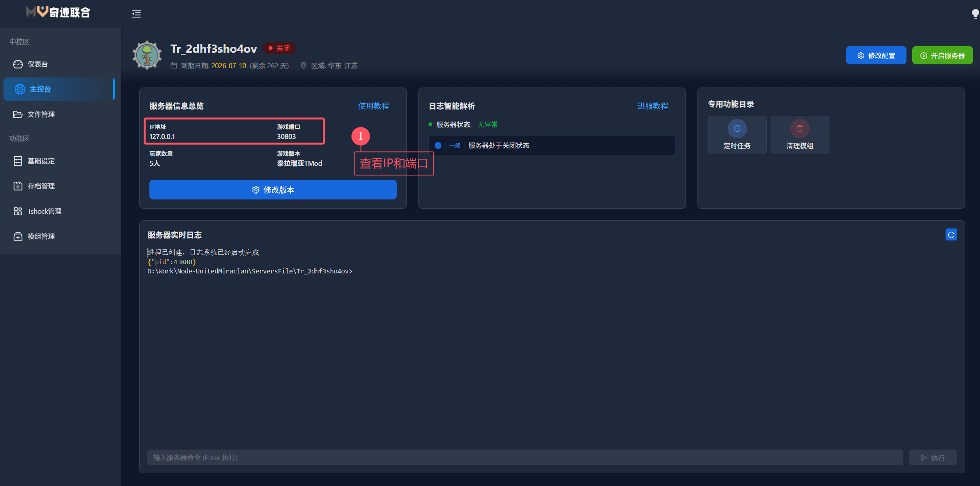Select 主控台 in the sidebar
Image resolution: width=980 pixels, height=486 pixels.
(x=40, y=89)
